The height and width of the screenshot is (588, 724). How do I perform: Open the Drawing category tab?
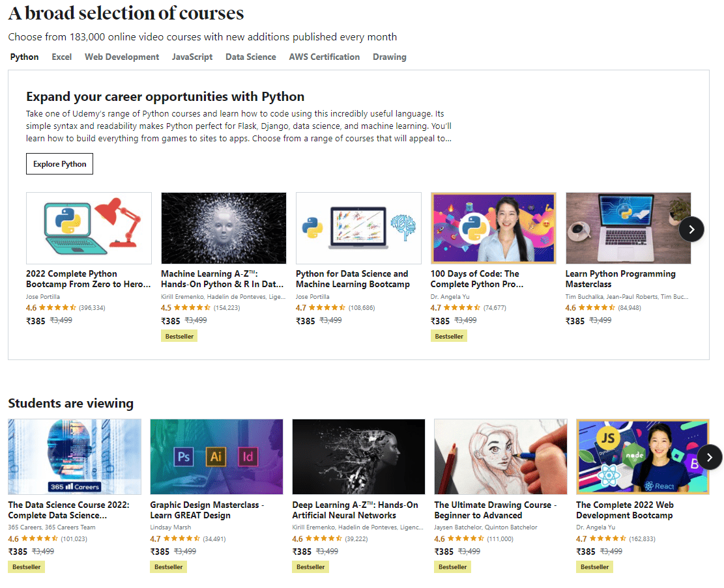pos(389,57)
